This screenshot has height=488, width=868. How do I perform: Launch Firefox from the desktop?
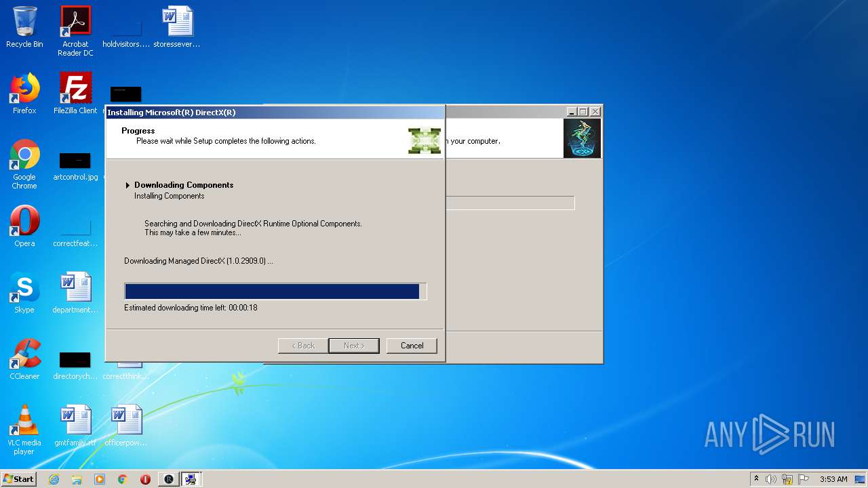point(24,94)
